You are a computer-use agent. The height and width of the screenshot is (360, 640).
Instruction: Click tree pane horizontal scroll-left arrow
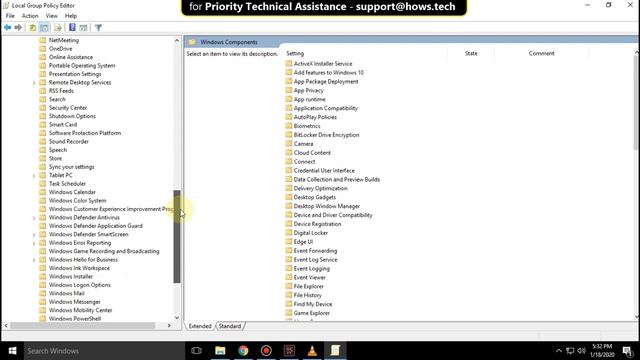point(6,325)
